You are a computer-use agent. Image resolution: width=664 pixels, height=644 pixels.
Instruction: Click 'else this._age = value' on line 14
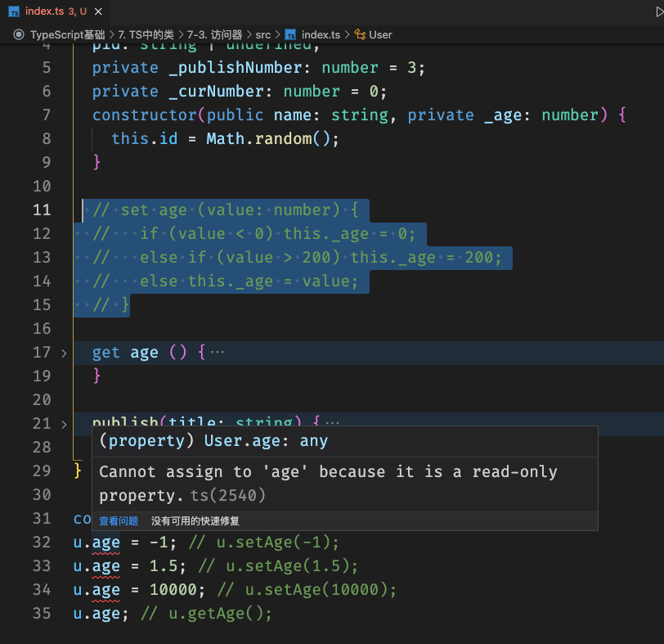[x=249, y=281]
